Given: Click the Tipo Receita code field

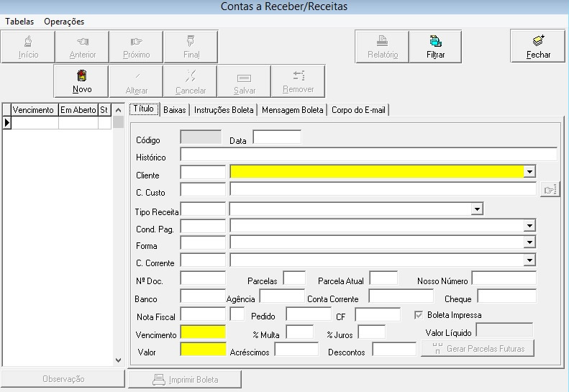Looking at the screenshot, I should tap(203, 209).
